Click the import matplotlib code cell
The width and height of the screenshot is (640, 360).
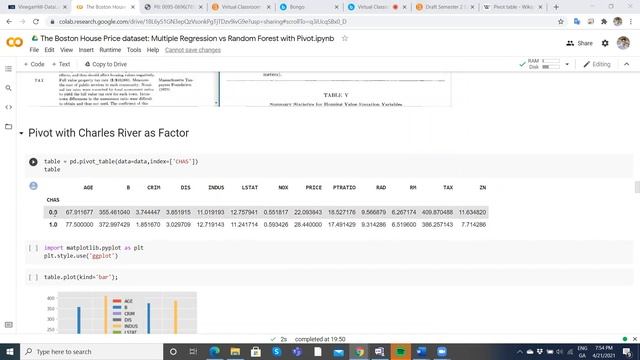tap(329, 252)
